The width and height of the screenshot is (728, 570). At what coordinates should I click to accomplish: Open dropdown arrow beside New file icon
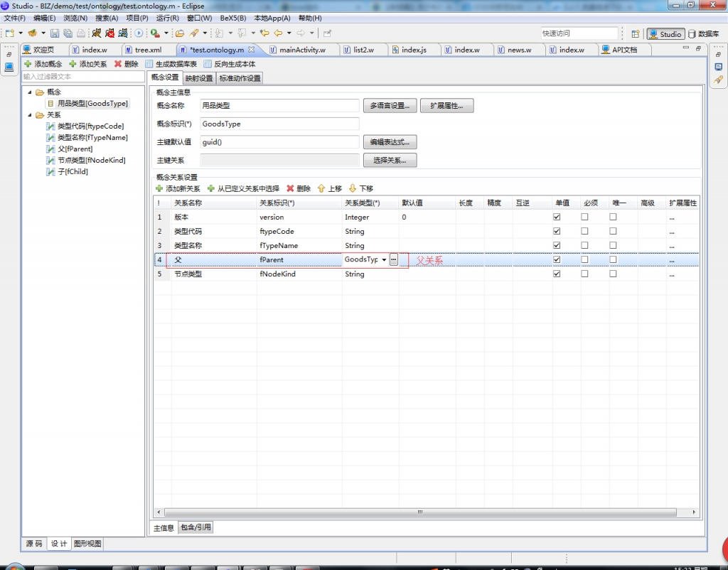[21, 33]
